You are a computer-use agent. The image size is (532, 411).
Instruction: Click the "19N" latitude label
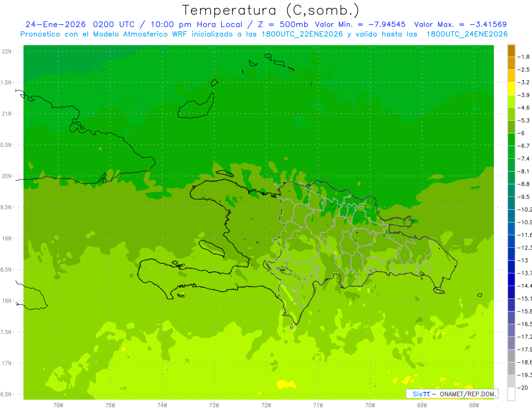point(7,238)
